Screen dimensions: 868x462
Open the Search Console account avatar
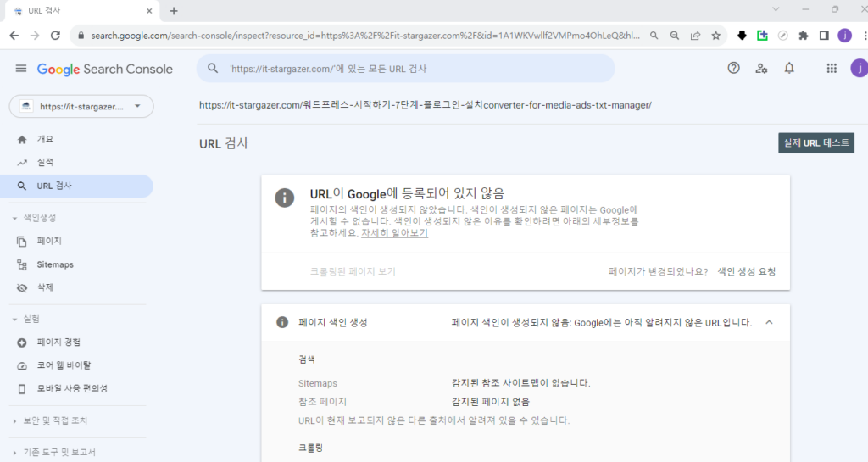point(860,68)
